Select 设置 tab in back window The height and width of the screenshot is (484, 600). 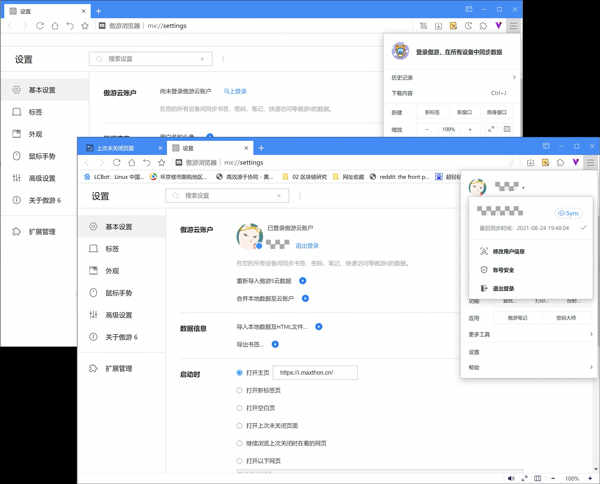pos(47,11)
